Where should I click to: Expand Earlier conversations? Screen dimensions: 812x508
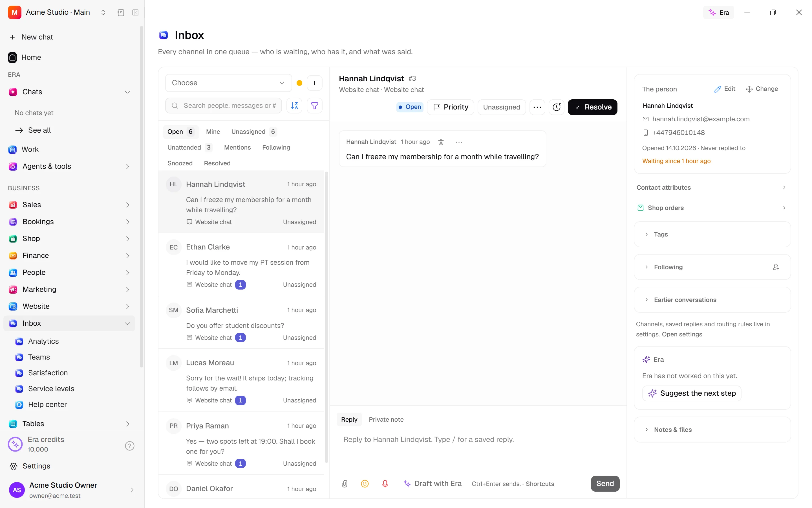tap(712, 300)
